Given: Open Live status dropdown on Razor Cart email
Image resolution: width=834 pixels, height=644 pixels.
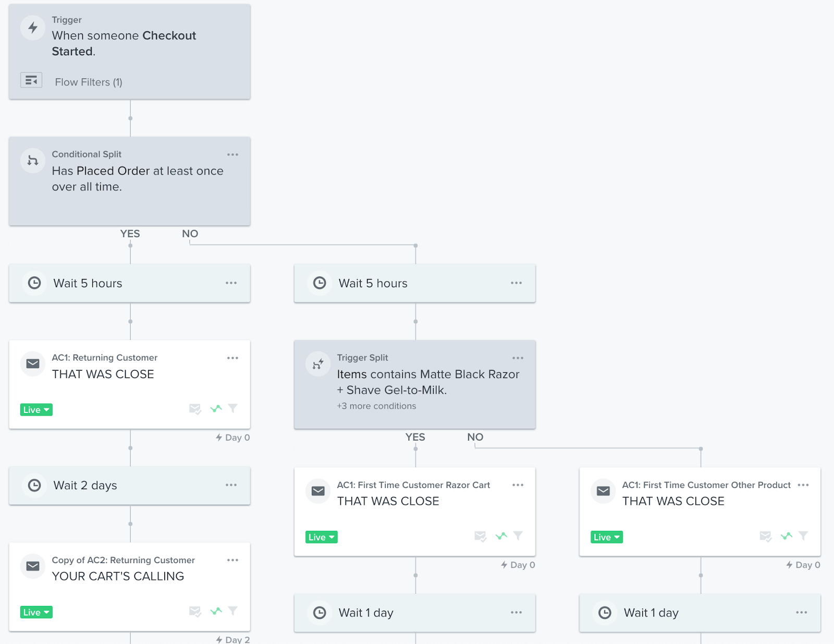Looking at the screenshot, I should [321, 537].
